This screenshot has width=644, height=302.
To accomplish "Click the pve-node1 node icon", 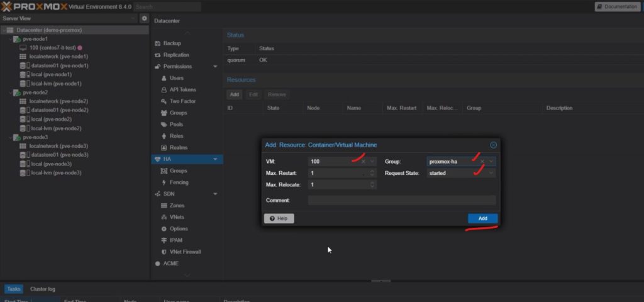I will pyautogui.click(x=17, y=39).
